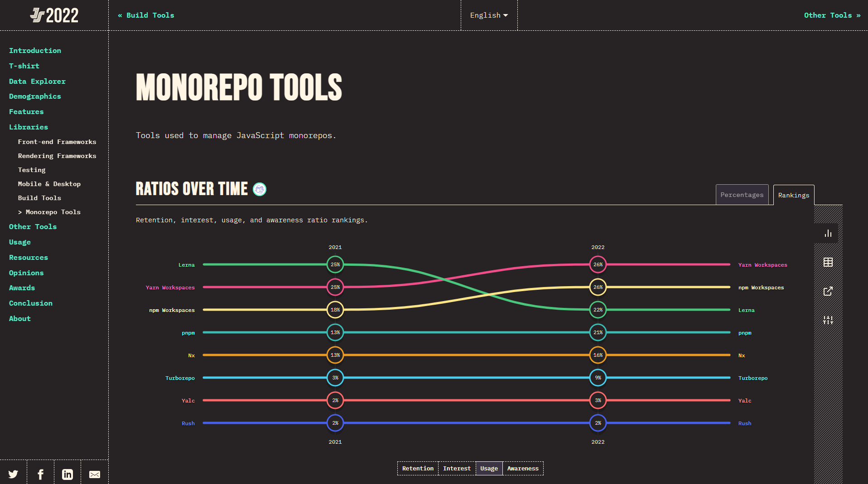Open the T-shirt sidebar link

click(x=24, y=66)
